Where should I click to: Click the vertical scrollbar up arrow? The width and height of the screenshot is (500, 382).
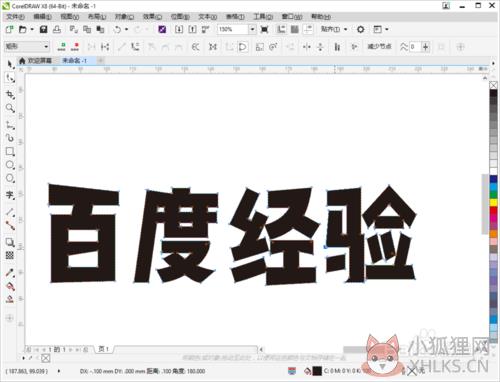point(485,78)
